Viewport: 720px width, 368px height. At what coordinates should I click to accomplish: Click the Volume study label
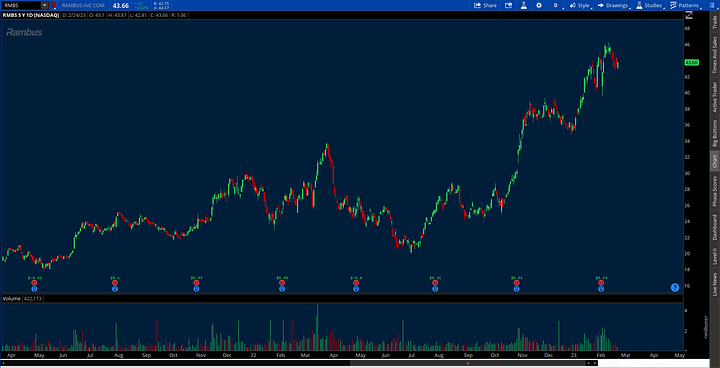(x=11, y=299)
